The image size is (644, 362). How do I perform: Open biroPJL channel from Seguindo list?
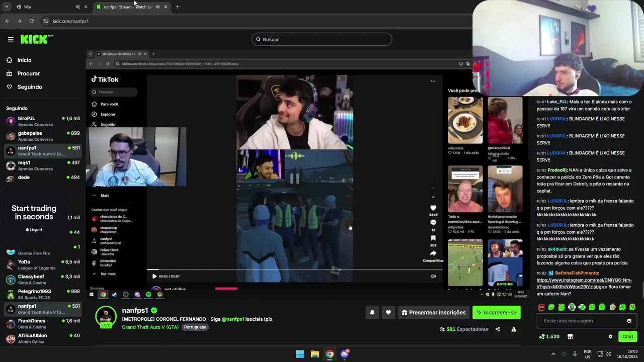click(x=43, y=121)
